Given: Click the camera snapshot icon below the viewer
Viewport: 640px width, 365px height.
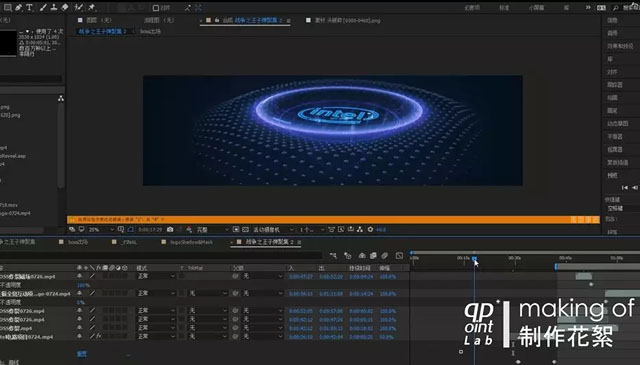Looking at the screenshot, I should point(170,229).
